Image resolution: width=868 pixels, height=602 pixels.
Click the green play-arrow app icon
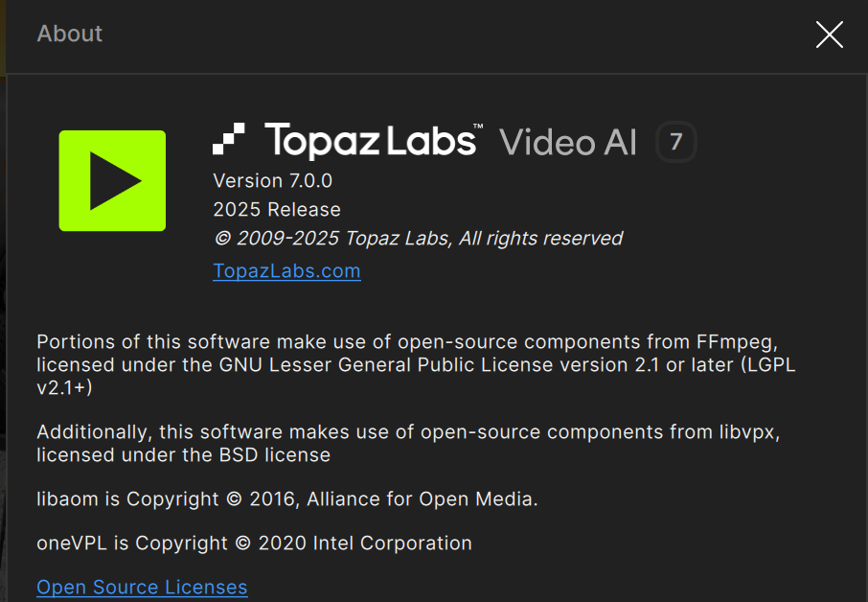coord(112,180)
